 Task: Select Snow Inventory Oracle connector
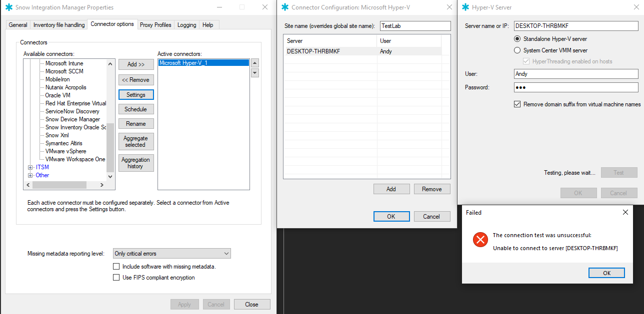[76, 127]
